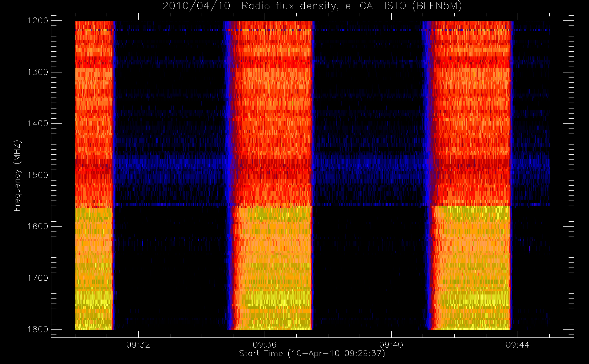Click the 1500 frequency tick label

38,175
